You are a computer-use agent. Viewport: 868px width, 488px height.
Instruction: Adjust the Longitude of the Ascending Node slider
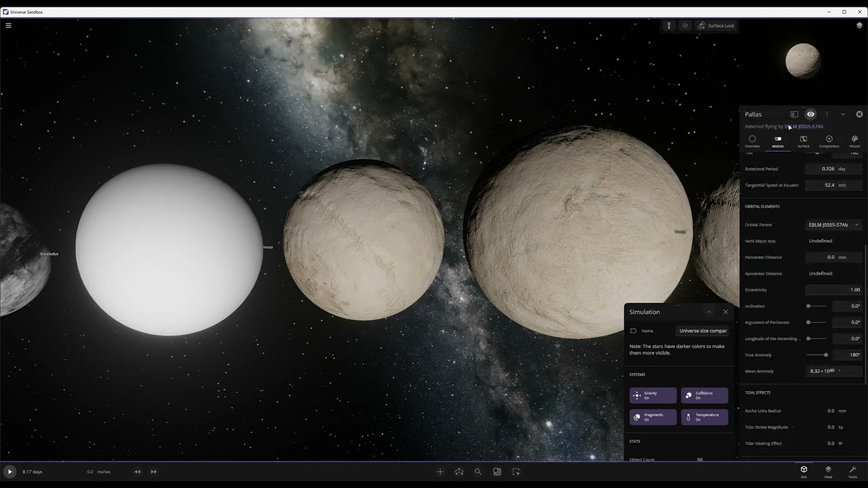[816, 338]
